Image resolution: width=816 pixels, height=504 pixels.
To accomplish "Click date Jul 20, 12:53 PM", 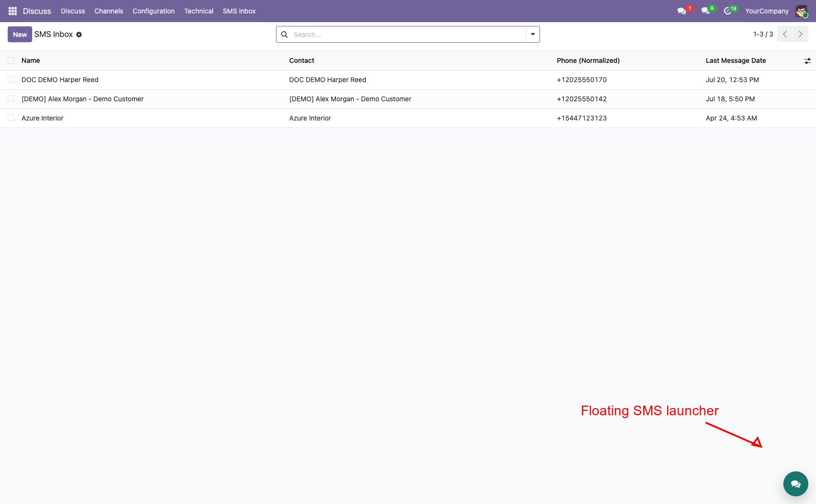I will pyautogui.click(x=732, y=80).
